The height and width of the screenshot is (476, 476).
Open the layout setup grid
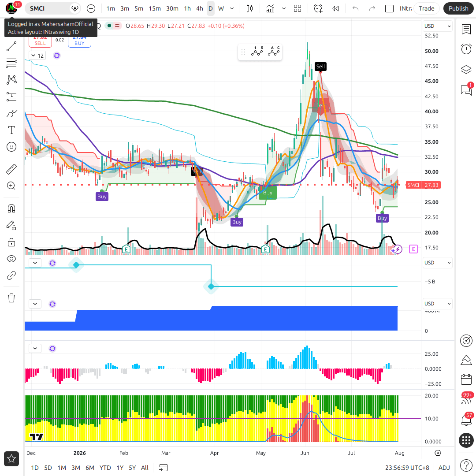[297, 8]
